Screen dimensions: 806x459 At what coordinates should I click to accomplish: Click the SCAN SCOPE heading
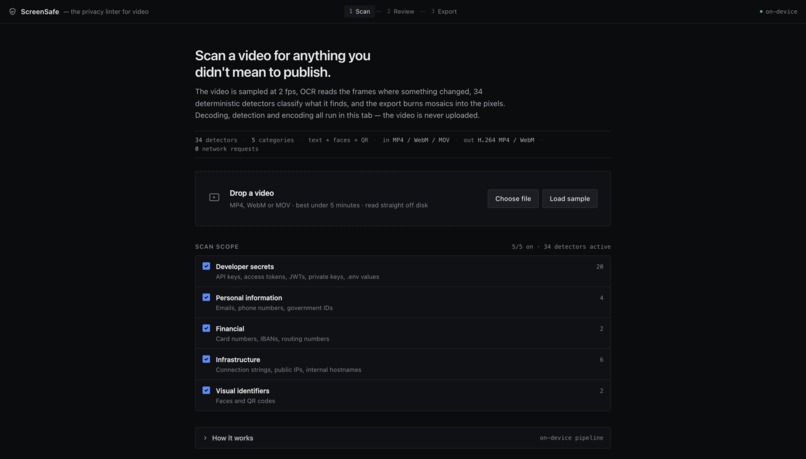(216, 247)
